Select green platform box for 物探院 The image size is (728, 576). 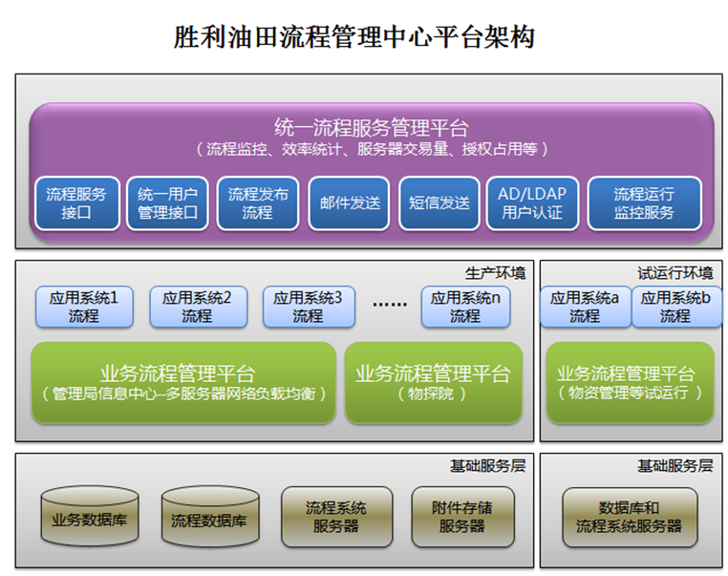pyautogui.click(x=434, y=382)
